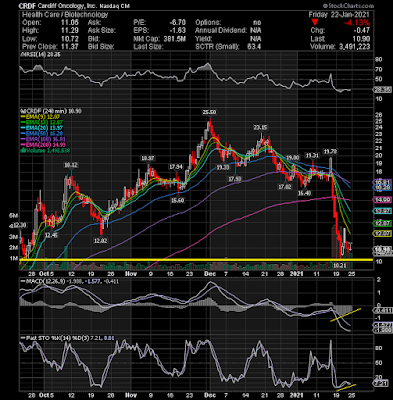Click the CRDF ticker symbol in the header
Viewport: 393px width, 400px height.
[27, 6]
